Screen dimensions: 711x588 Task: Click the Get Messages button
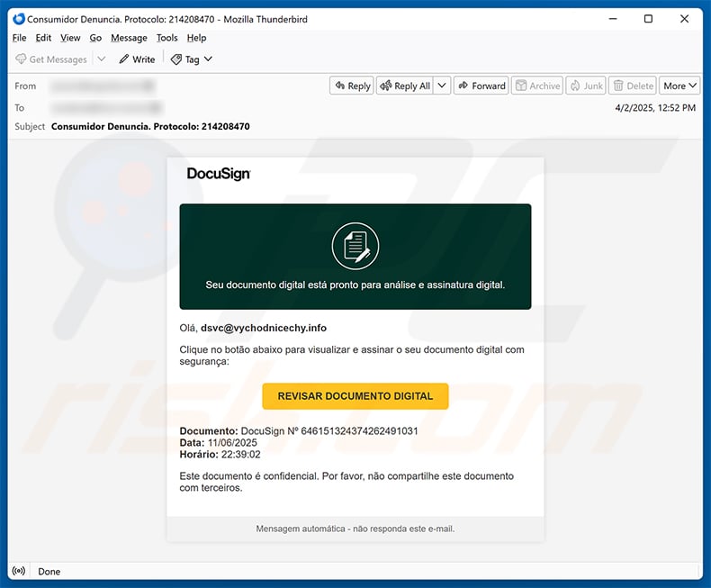coord(50,59)
